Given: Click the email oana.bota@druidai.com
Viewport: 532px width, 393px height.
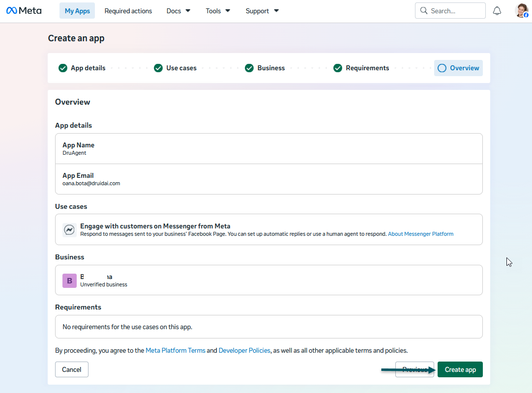Looking at the screenshot, I should (x=91, y=183).
